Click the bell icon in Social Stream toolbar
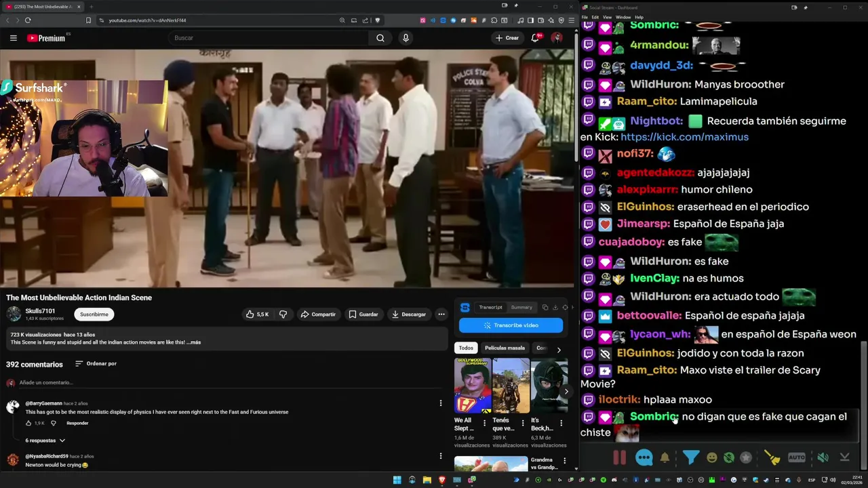Screen dimensions: 868x488 (x=665, y=457)
